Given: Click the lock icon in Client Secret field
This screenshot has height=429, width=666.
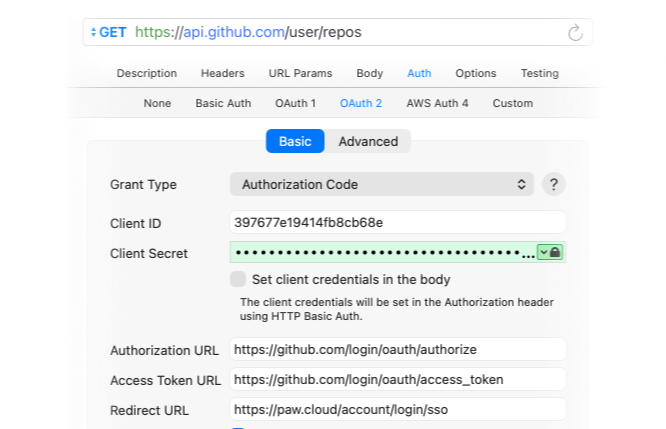Looking at the screenshot, I should click(555, 252).
